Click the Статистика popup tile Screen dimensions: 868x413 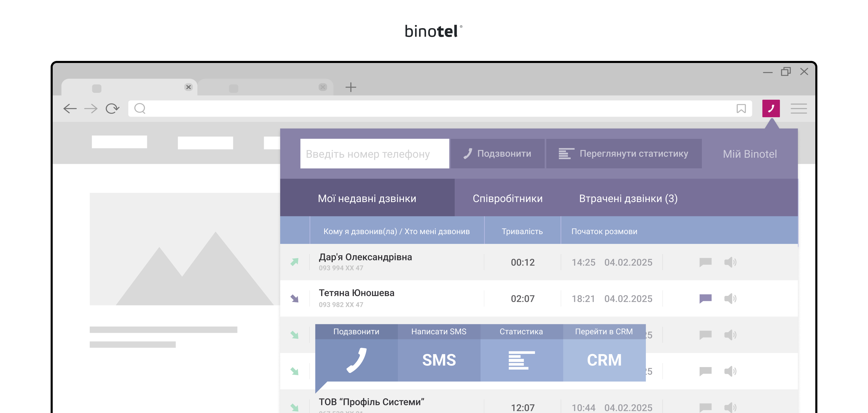tap(522, 353)
